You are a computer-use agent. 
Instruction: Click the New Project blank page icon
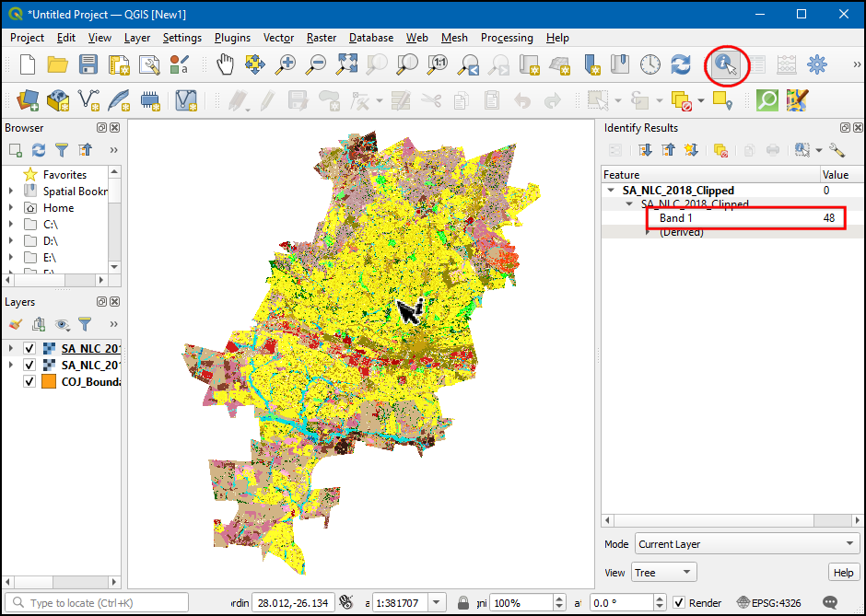(28, 64)
